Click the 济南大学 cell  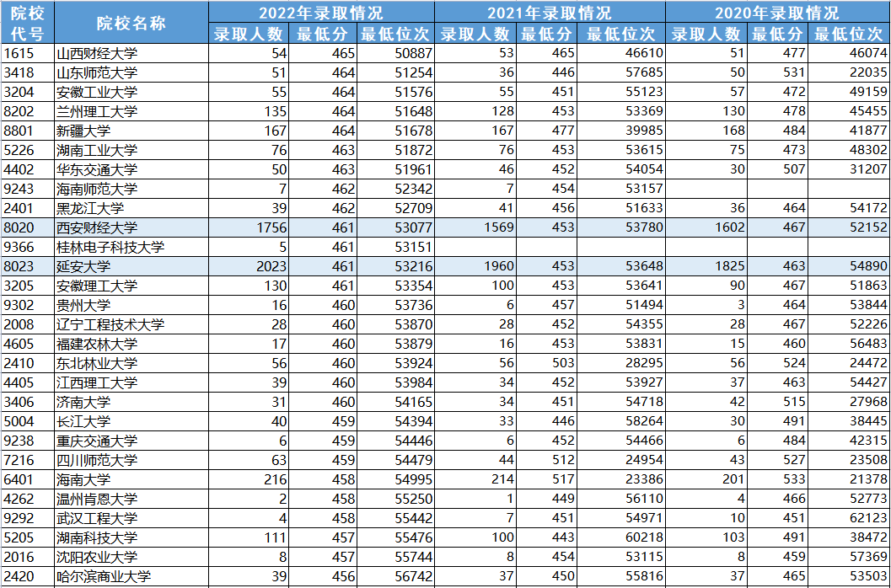coord(132,402)
